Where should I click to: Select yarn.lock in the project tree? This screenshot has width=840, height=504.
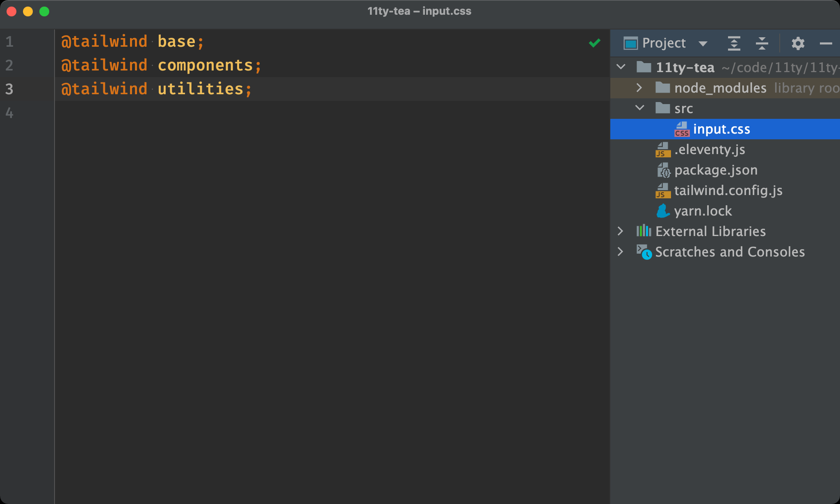(703, 211)
